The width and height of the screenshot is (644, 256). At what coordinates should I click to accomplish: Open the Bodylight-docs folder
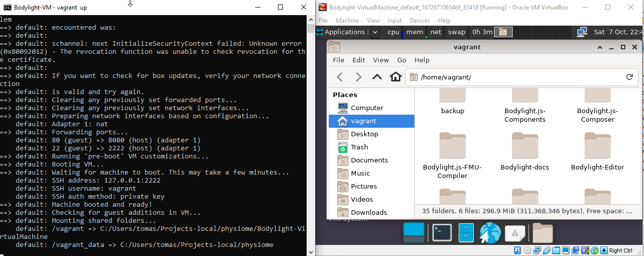coord(525,151)
